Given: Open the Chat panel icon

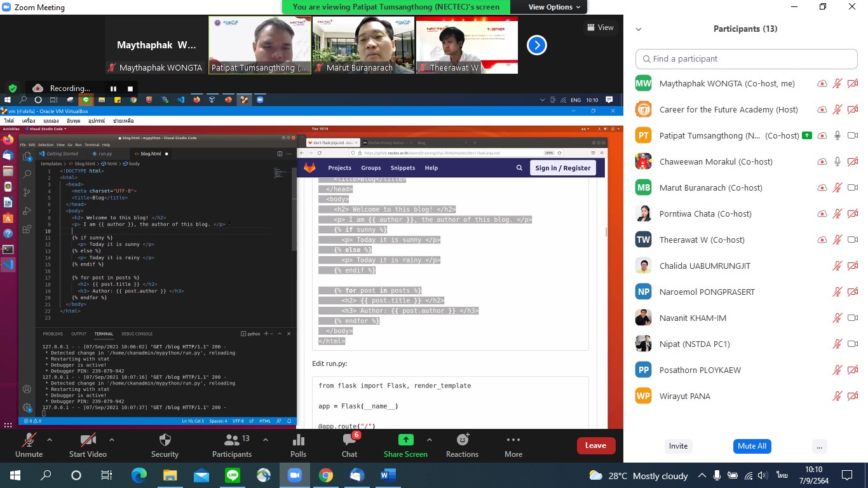Looking at the screenshot, I should tap(349, 440).
